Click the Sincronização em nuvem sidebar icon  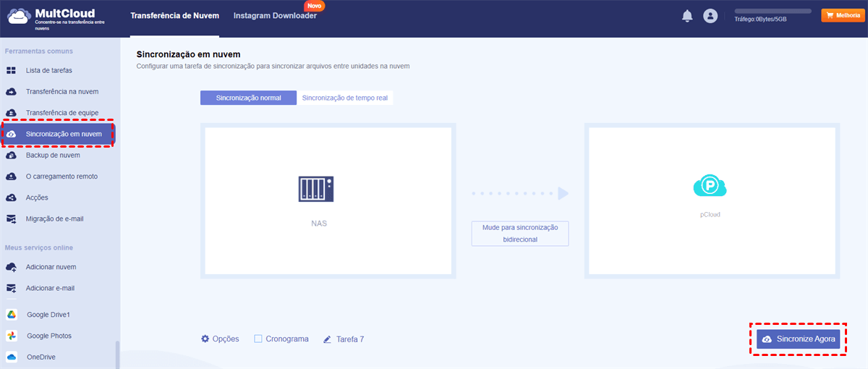click(11, 134)
